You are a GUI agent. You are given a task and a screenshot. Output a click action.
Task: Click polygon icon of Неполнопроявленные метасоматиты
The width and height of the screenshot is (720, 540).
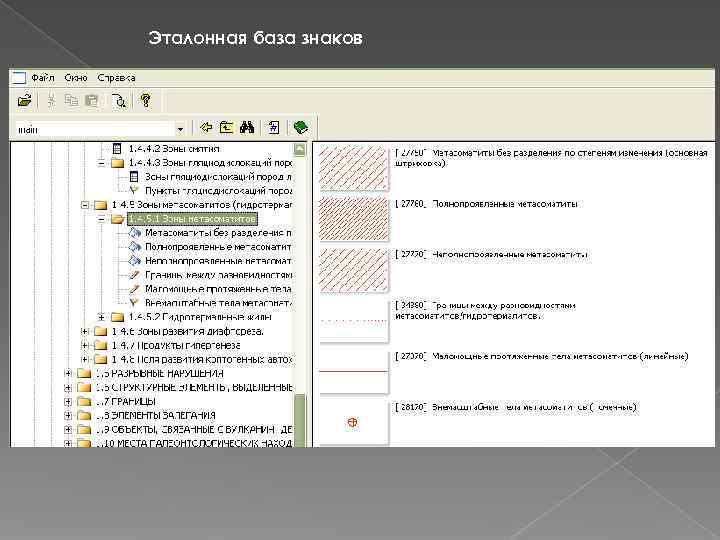pos(135,261)
